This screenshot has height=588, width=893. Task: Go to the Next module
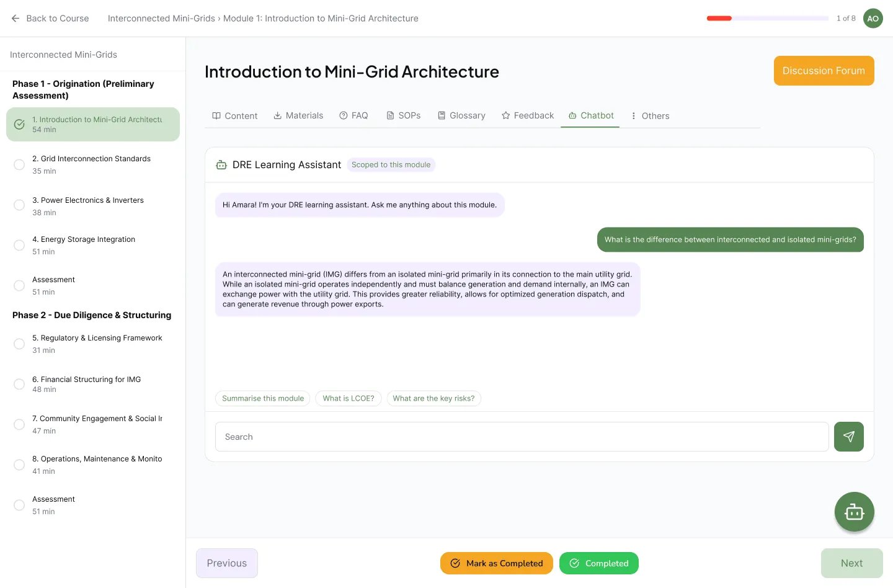coord(852,563)
